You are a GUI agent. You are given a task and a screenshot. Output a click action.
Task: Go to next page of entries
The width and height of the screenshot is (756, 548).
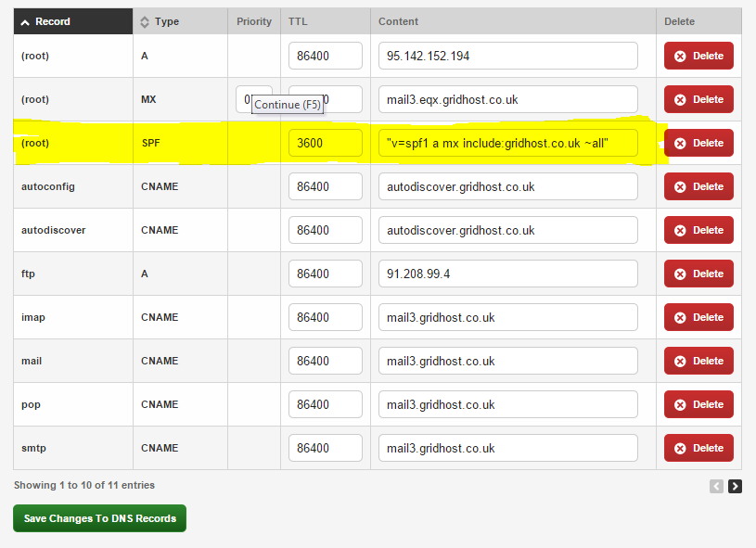click(x=735, y=486)
